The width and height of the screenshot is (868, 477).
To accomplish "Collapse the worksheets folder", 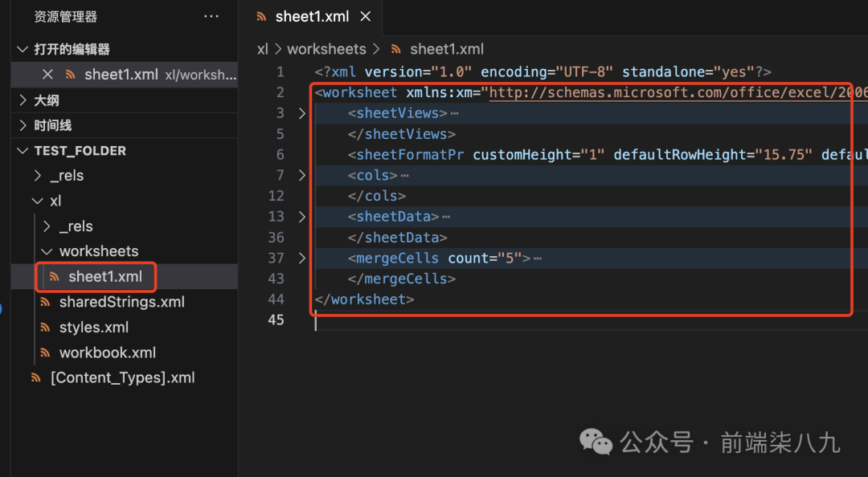I will click(x=46, y=252).
